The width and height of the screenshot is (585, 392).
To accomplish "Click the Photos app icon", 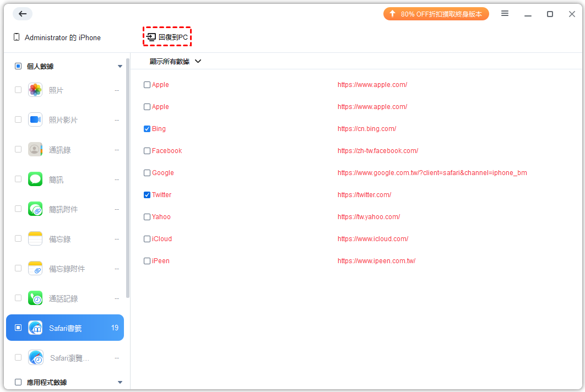I will 35,90.
